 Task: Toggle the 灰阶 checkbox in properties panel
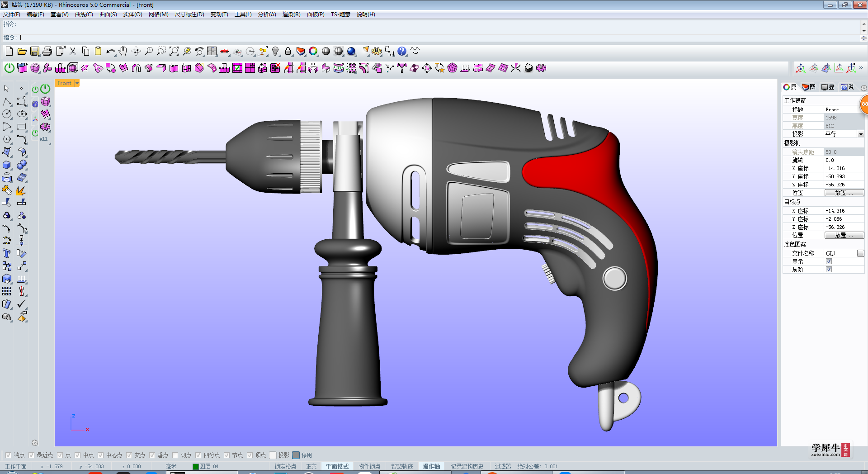(829, 270)
